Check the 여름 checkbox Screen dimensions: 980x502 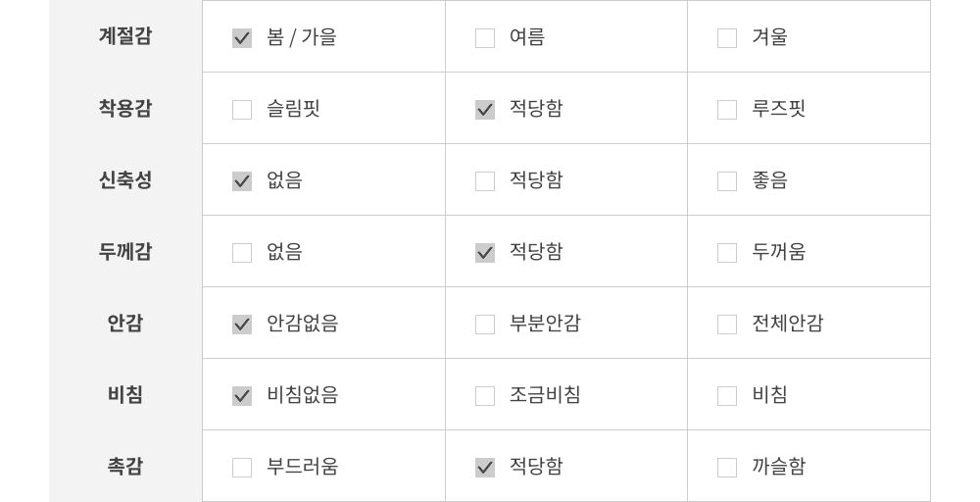(x=485, y=38)
